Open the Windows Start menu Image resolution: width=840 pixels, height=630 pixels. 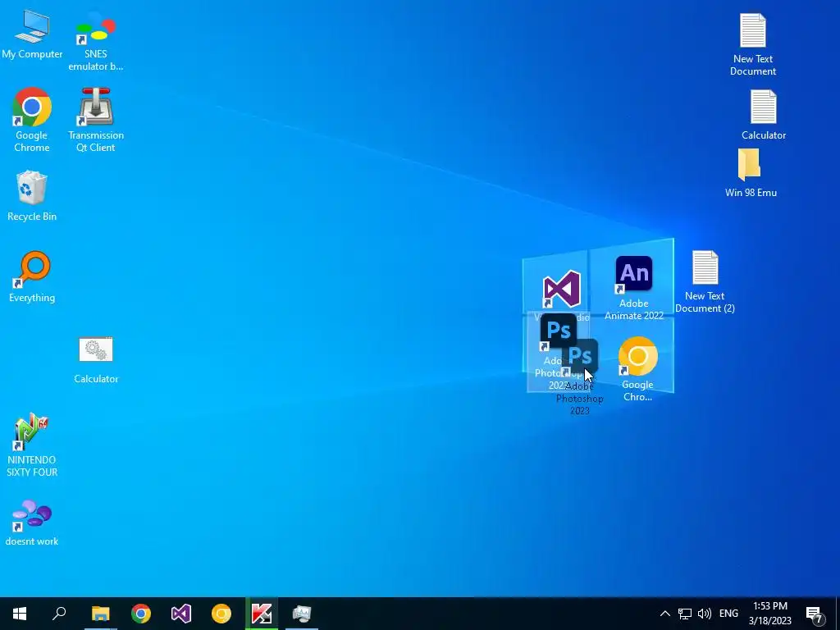(x=20, y=614)
